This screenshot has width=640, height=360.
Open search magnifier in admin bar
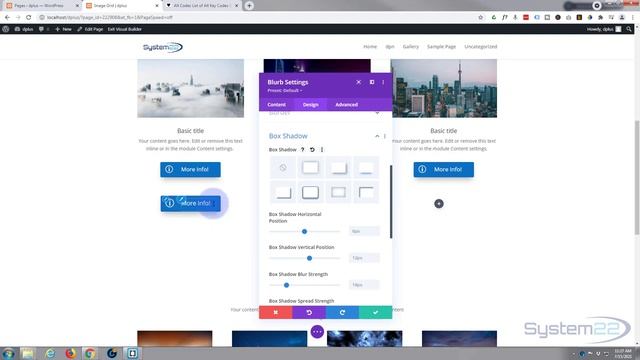click(x=629, y=29)
